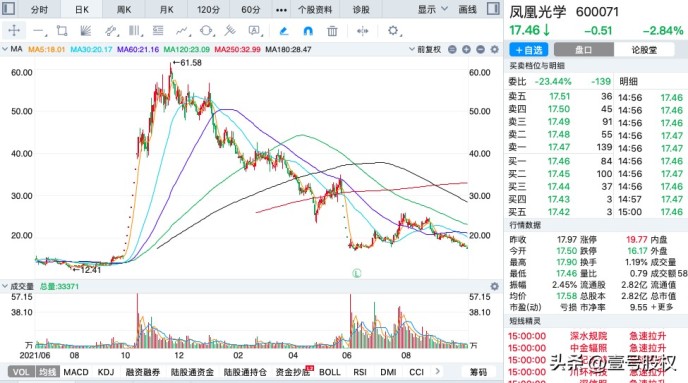The width and height of the screenshot is (688, 383).
Task: Click the 买一 price 17.46
Action: click(x=559, y=161)
